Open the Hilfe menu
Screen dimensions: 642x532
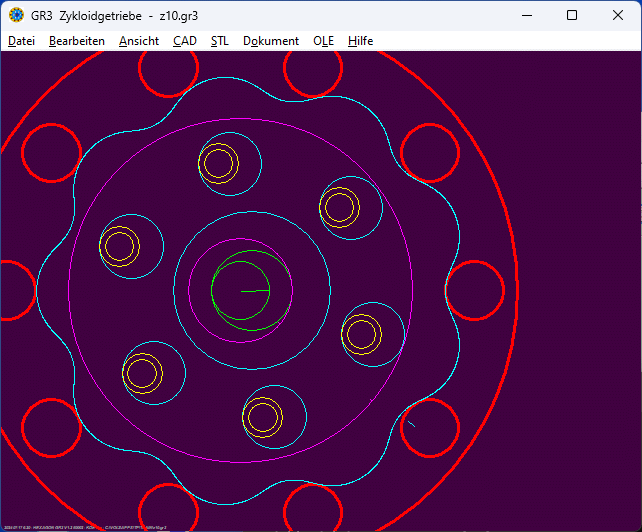tap(361, 41)
